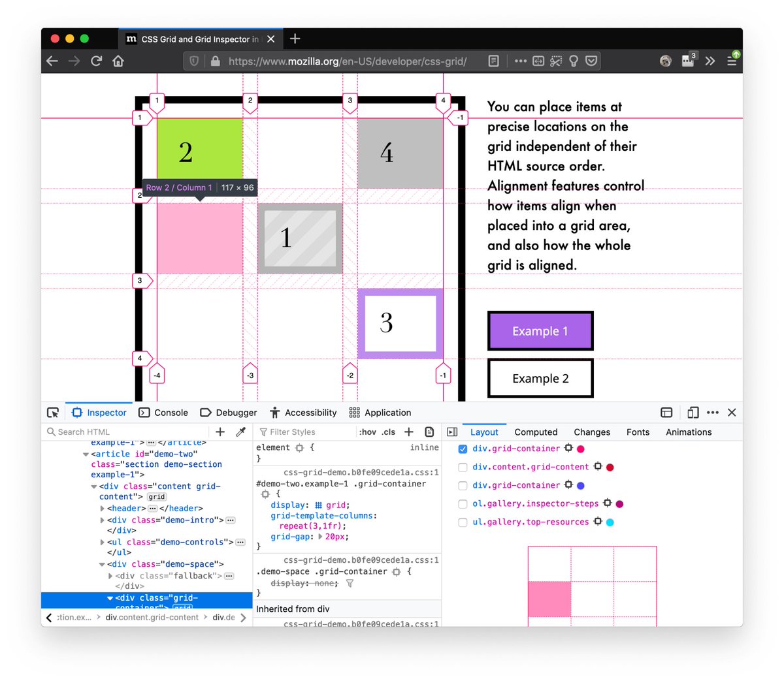Toggle the :hov pseudo-class panel
The width and height of the screenshot is (784, 681).
pyautogui.click(x=368, y=432)
